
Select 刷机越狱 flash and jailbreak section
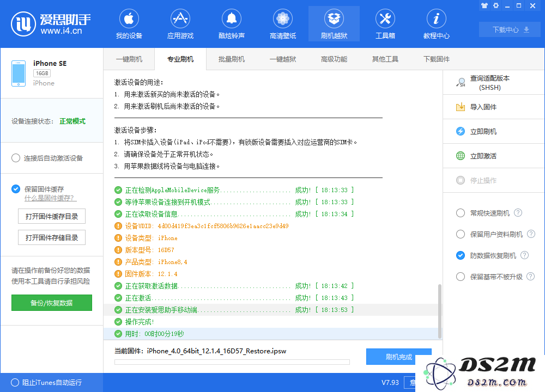(x=334, y=23)
